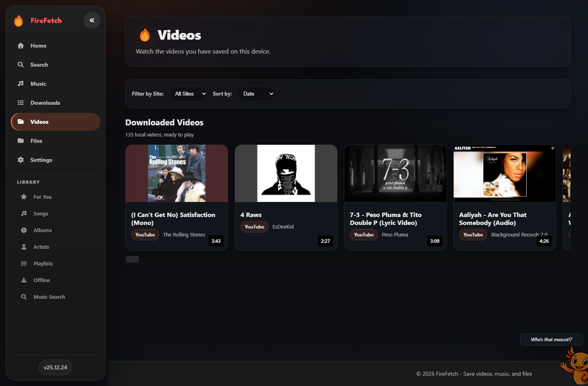This screenshot has width=588, height=386.
Task: Collapse the sidebar with double-chevron button
Action: (x=92, y=20)
